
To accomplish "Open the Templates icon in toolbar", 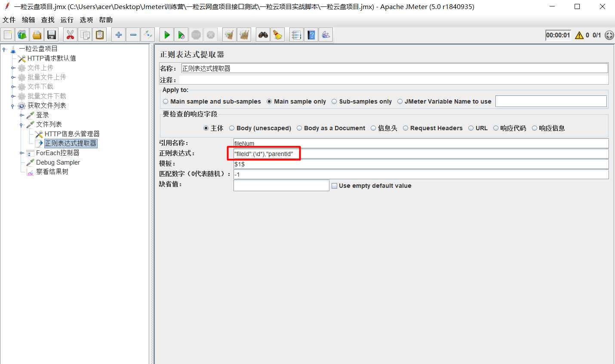I will [22, 35].
